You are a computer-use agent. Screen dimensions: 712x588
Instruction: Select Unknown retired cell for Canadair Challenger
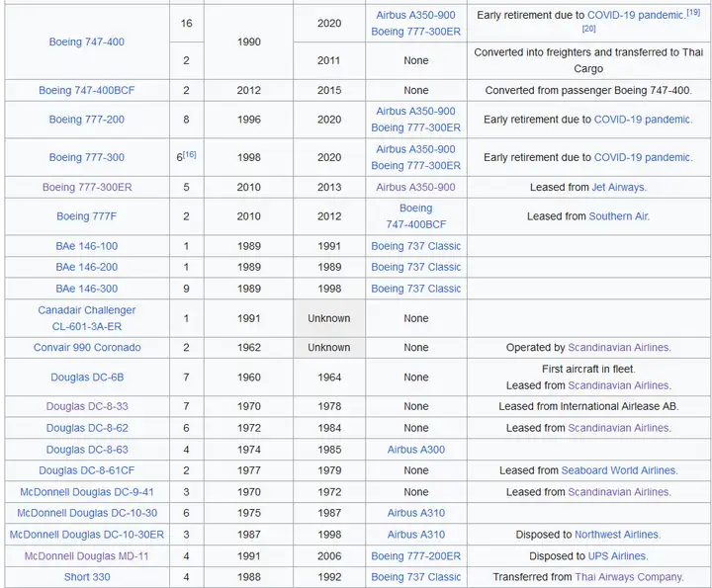[x=329, y=318]
